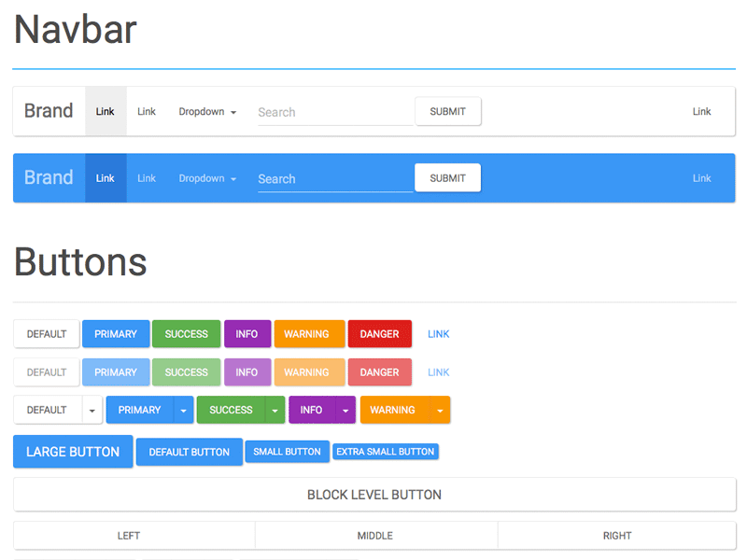
Task: Click the faded INFO button
Action: tap(247, 371)
